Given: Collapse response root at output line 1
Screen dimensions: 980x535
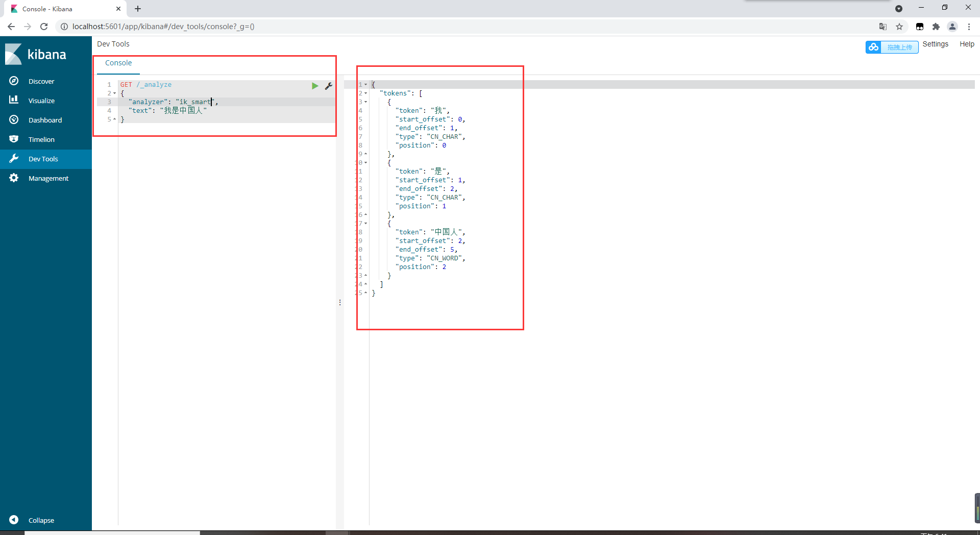Looking at the screenshot, I should pyautogui.click(x=366, y=85).
